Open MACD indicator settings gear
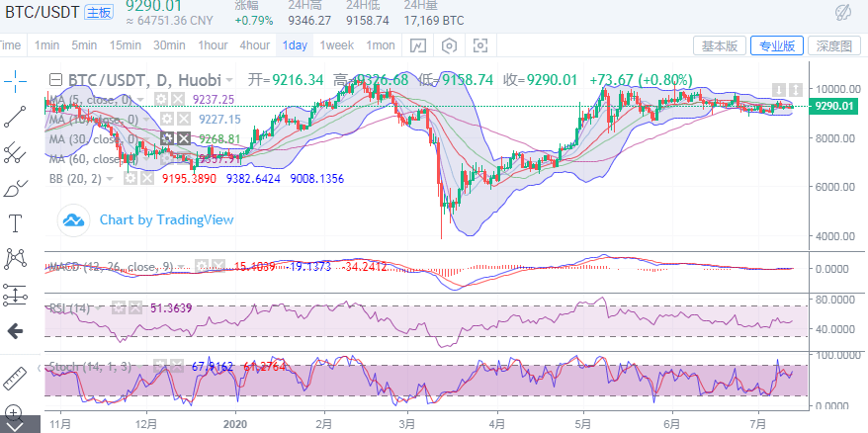868x433 pixels. [x=202, y=266]
